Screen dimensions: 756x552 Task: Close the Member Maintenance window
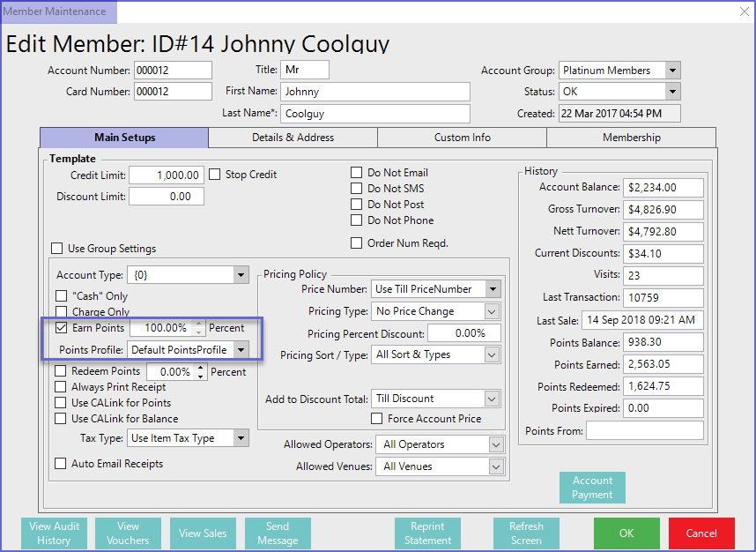[741, 11]
